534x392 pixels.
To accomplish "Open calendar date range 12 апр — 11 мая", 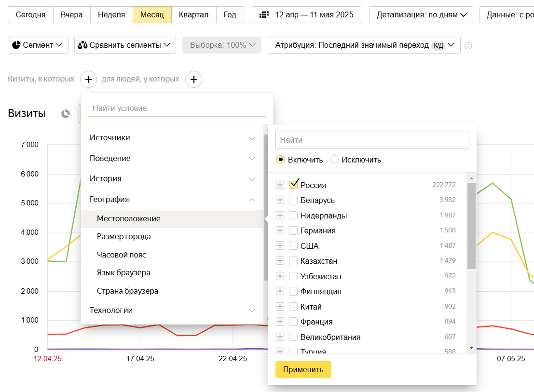I will (307, 14).
